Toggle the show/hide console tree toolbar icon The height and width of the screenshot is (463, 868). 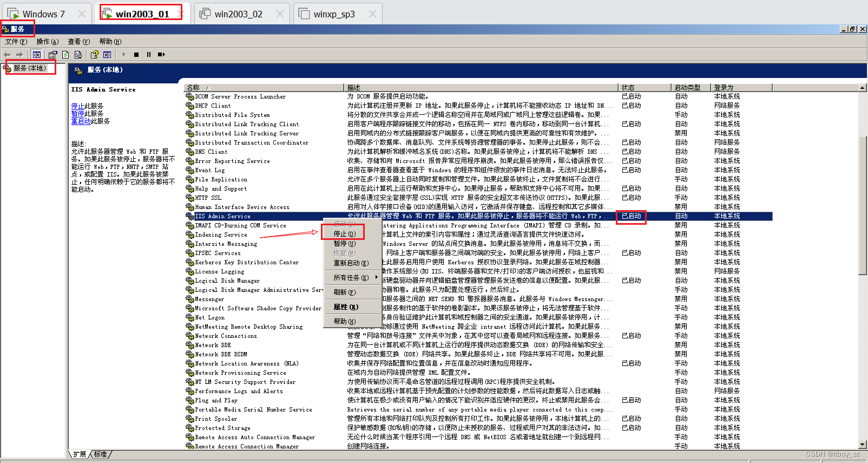(36, 55)
